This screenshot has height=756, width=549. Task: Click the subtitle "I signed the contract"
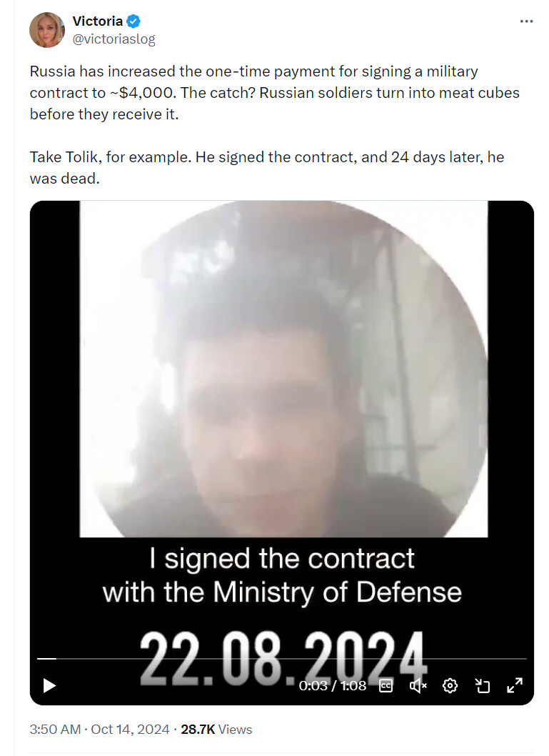pyautogui.click(x=282, y=558)
